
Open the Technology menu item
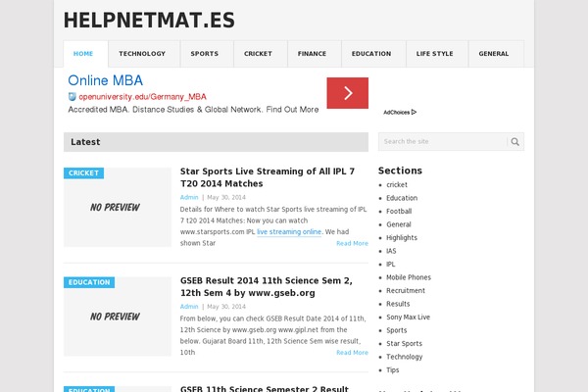(x=142, y=54)
